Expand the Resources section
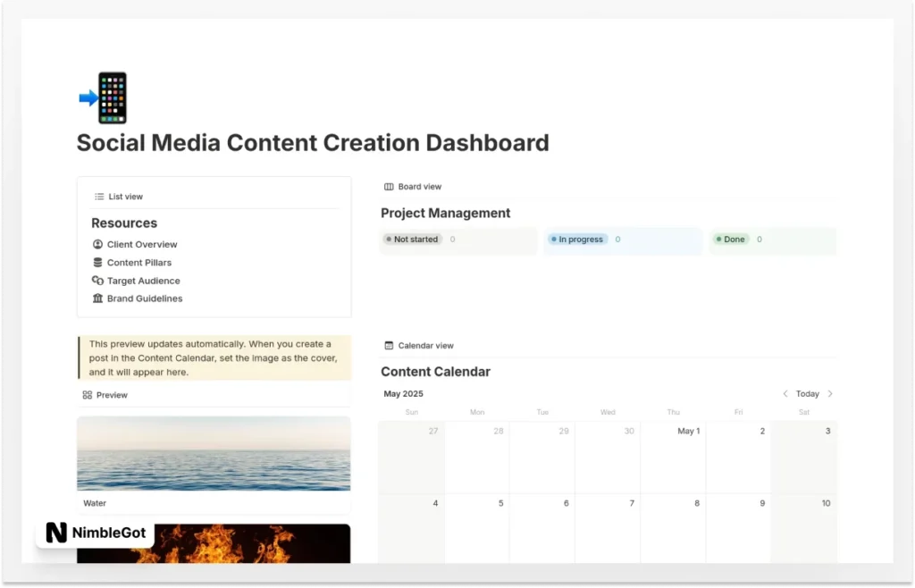Image resolution: width=915 pixels, height=588 pixels. click(x=123, y=223)
